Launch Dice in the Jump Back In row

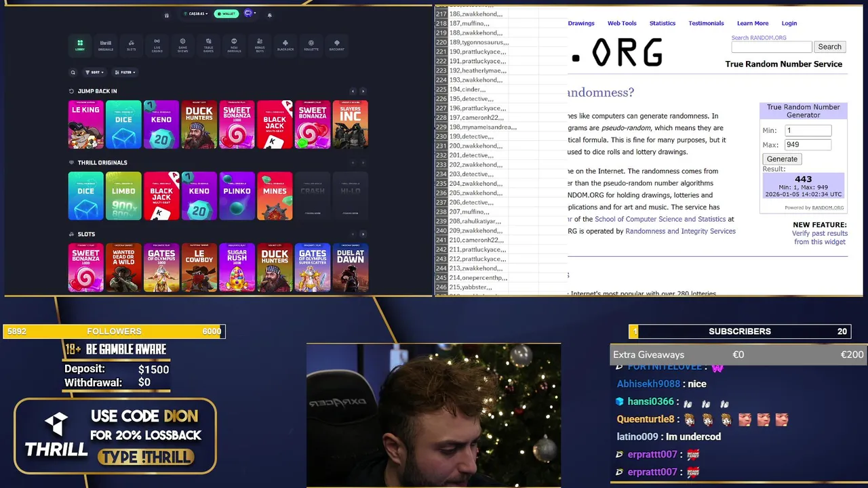pos(123,125)
